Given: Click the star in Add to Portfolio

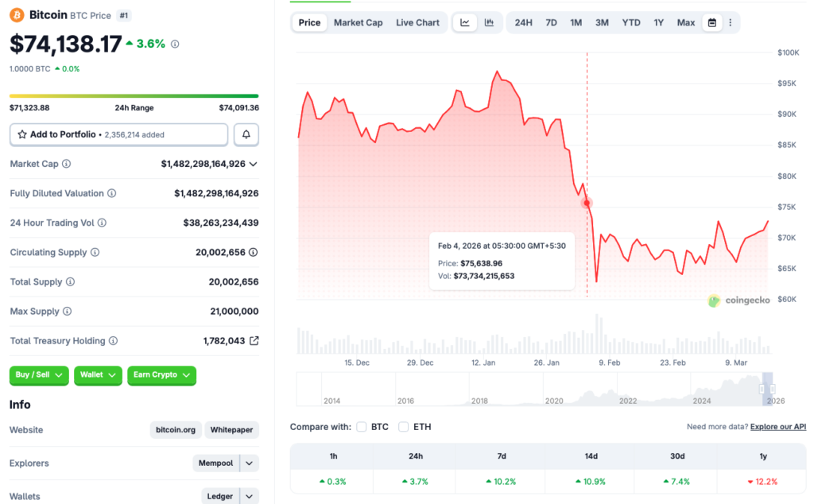Looking at the screenshot, I should (x=21, y=134).
